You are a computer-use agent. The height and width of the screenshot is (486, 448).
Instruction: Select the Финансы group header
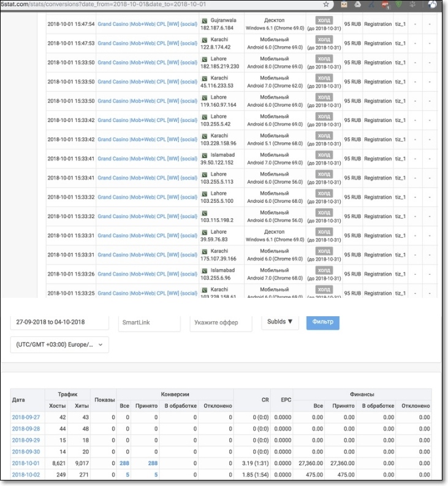point(362,394)
